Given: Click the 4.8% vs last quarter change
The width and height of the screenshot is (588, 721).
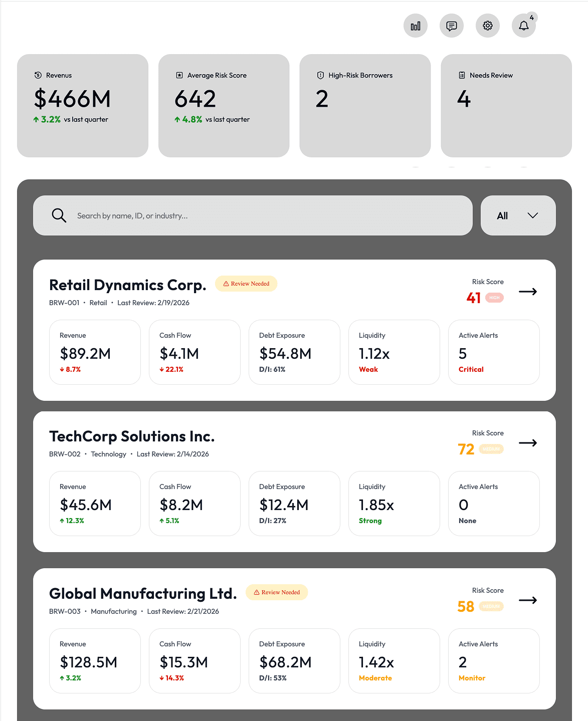Looking at the screenshot, I should click(212, 119).
